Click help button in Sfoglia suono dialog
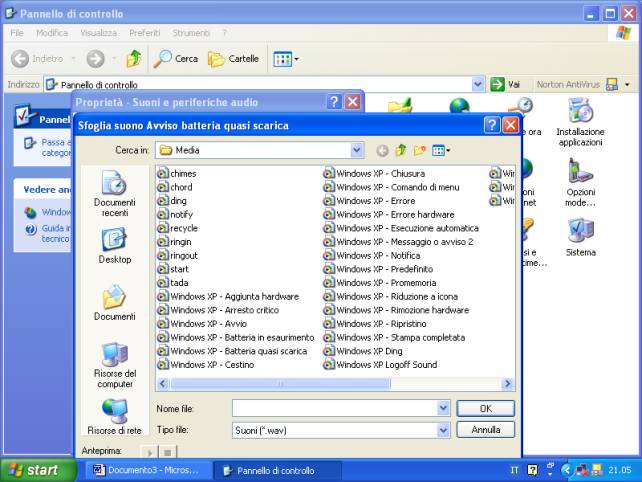This screenshot has height=482, width=642. tap(492, 125)
